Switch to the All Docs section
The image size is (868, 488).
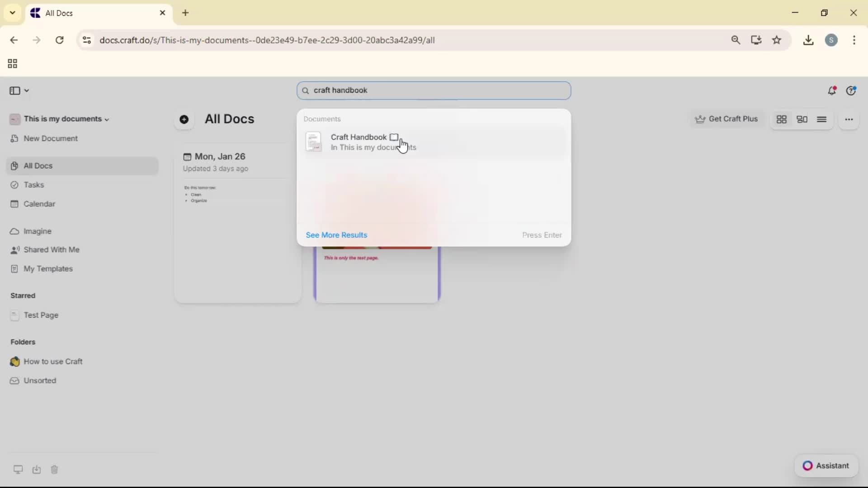click(x=37, y=166)
